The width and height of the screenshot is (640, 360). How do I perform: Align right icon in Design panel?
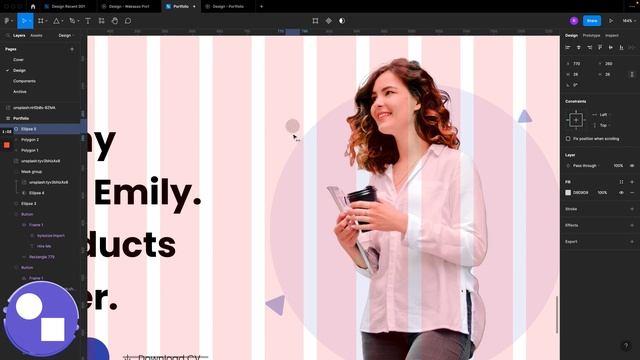589,48
